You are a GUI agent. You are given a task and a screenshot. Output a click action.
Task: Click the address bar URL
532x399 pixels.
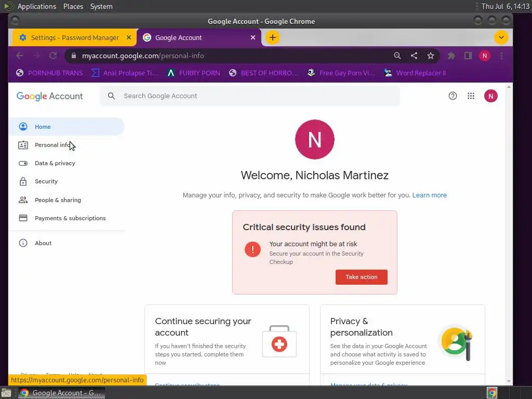coord(143,56)
